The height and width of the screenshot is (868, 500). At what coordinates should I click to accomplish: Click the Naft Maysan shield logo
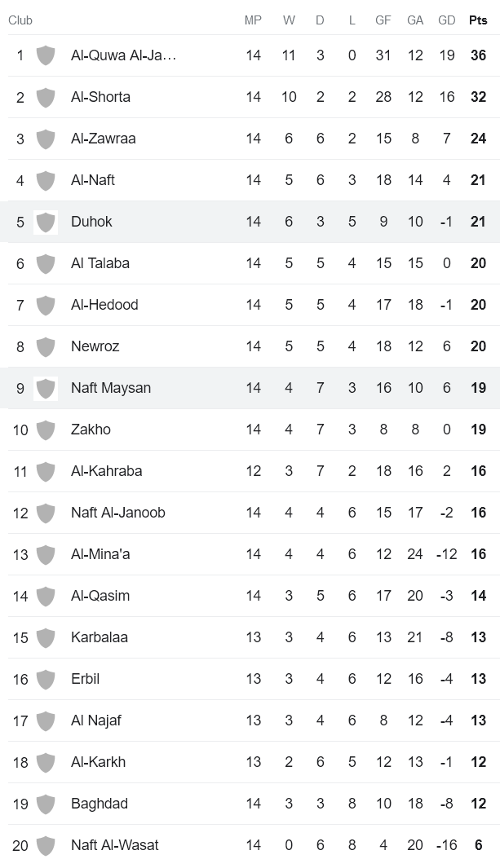click(x=46, y=388)
